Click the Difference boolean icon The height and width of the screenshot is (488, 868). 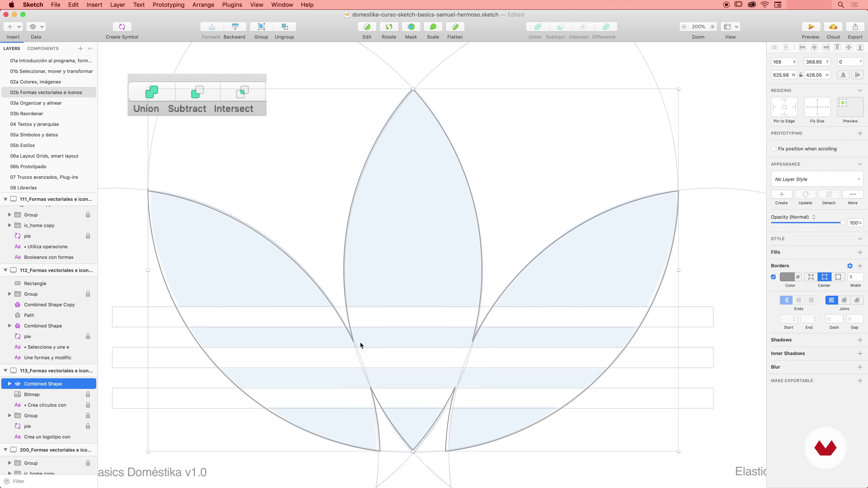(x=606, y=27)
